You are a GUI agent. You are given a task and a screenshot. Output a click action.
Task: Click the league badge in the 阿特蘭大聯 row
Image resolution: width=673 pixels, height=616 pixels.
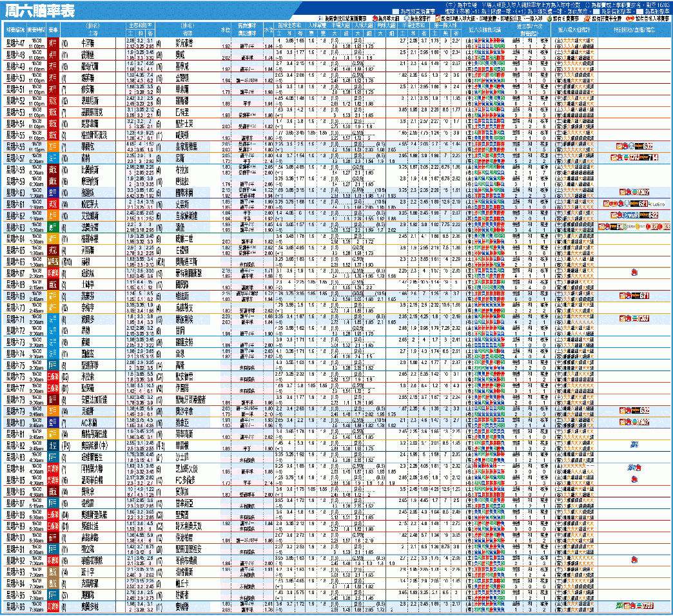click(x=53, y=468)
